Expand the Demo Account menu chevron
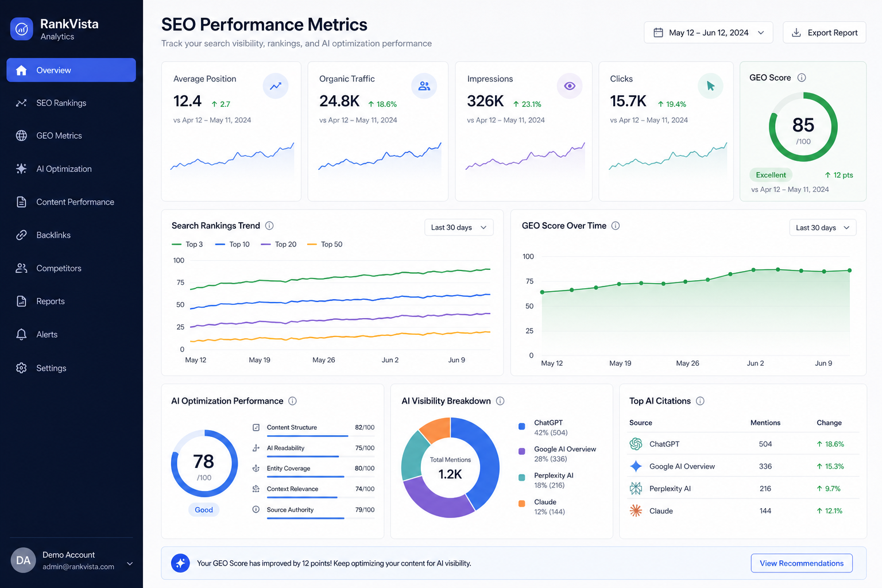The image size is (882, 588). pyautogui.click(x=130, y=563)
